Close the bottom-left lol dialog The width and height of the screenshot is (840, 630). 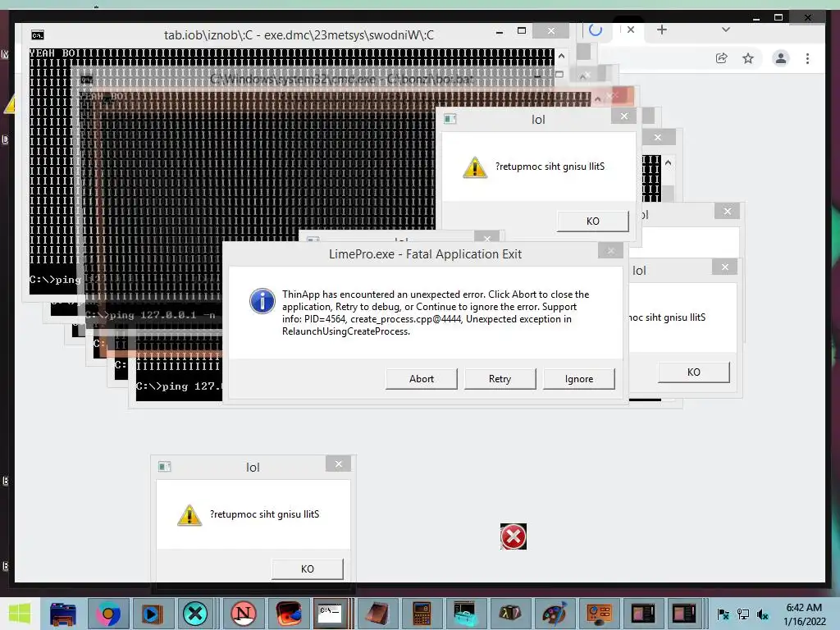pyautogui.click(x=339, y=464)
